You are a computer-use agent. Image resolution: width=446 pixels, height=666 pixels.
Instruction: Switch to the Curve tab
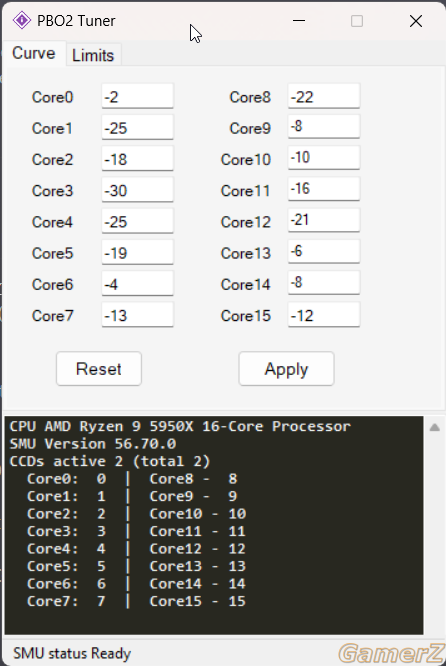(34, 54)
